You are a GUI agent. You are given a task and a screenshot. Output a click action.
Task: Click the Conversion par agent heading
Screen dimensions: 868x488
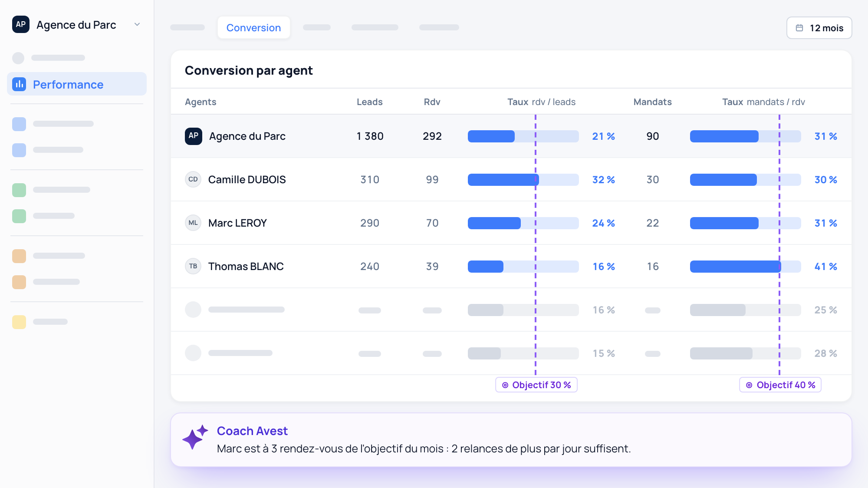pyautogui.click(x=249, y=71)
